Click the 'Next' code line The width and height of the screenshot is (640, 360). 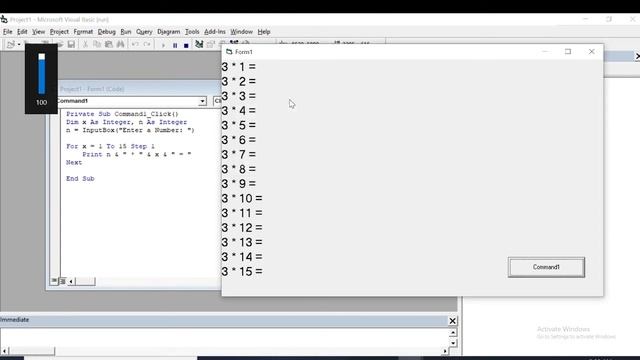(x=74, y=162)
